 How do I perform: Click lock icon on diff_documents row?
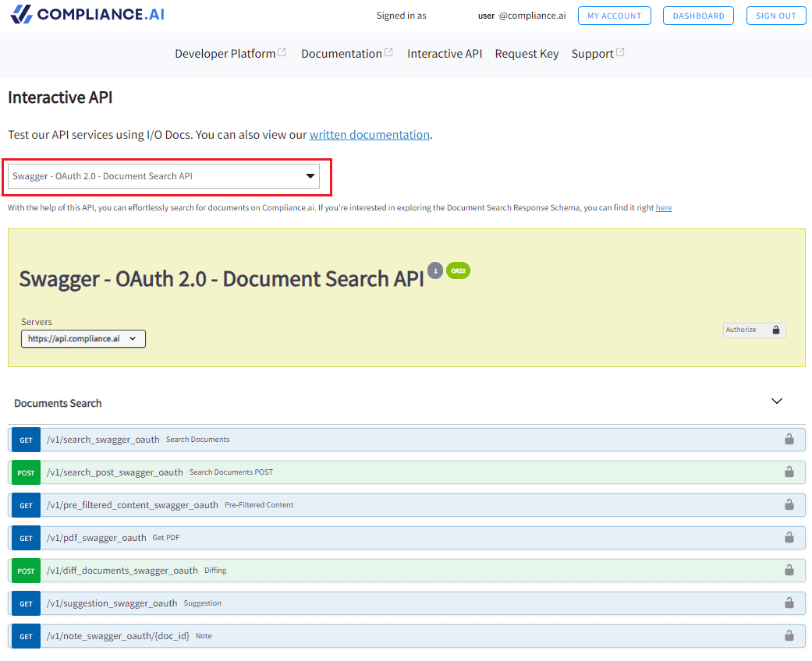point(789,570)
